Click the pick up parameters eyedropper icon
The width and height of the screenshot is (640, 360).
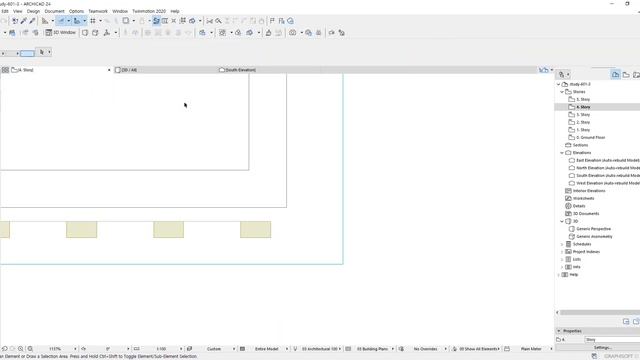coord(24,21)
